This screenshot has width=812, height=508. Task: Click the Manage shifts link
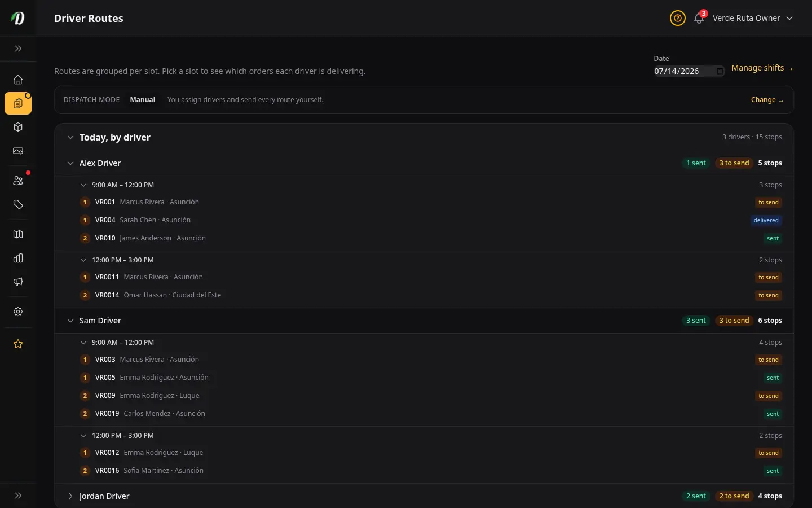click(762, 68)
